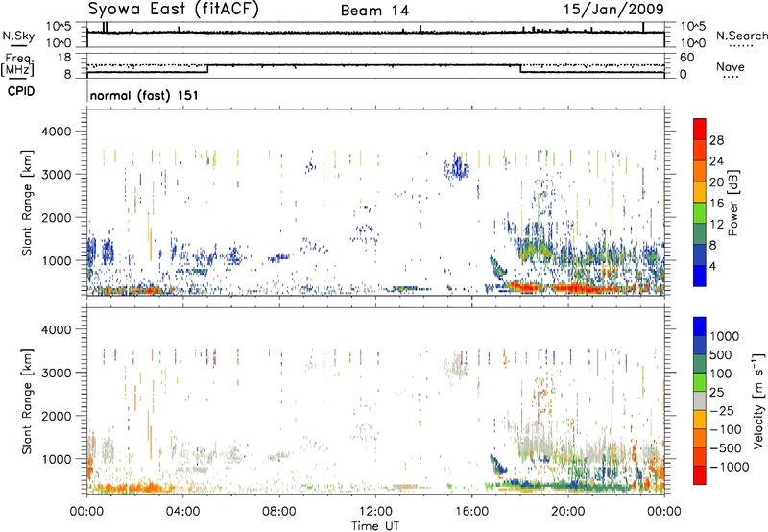Image resolution: width=768 pixels, height=532 pixels.
Task: Click the 3000 tick on the power panel
Action: [56, 175]
